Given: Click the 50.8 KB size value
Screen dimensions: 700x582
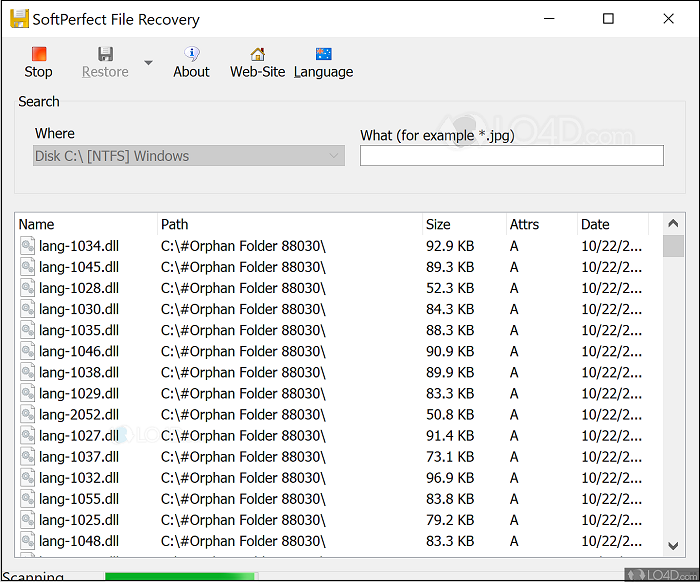Looking at the screenshot, I should tap(450, 415).
